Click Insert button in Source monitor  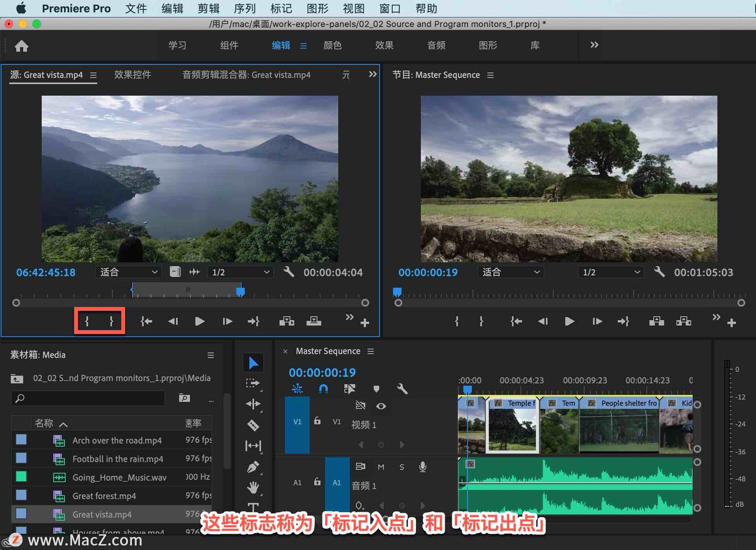[x=287, y=321]
